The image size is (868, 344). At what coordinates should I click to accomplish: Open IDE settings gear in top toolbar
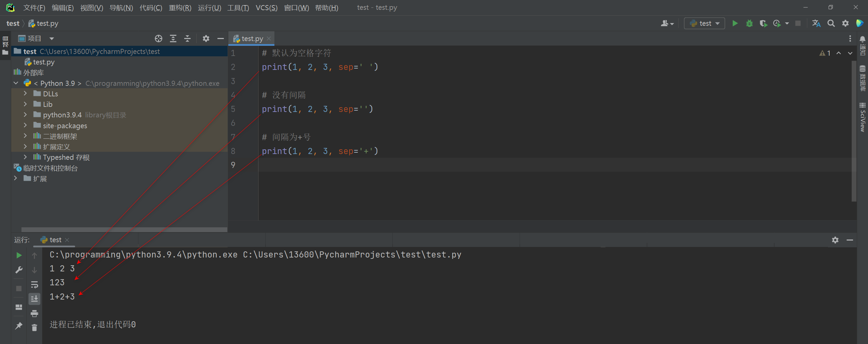[845, 23]
